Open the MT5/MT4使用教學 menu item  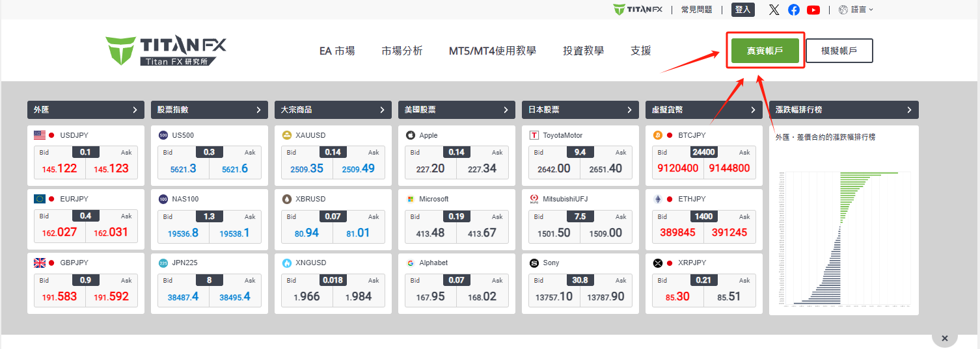[x=493, y=51]
